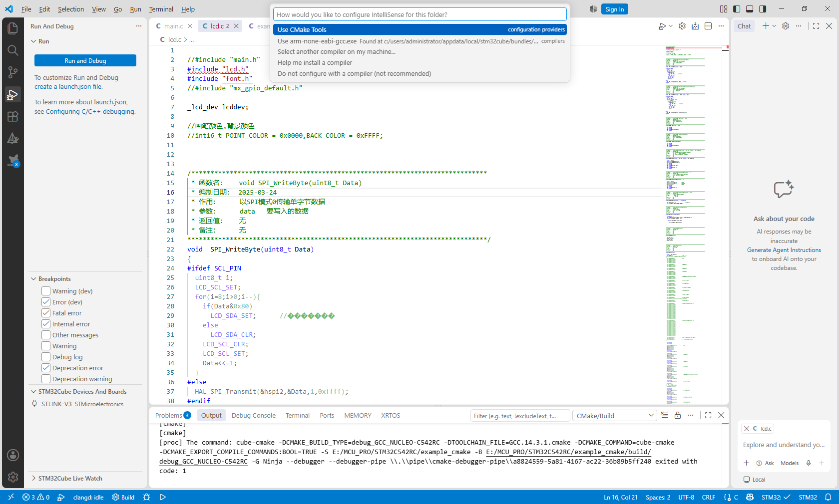Click the IntelliSense configuration input box

pyautogui.click(x=420, y=14)
